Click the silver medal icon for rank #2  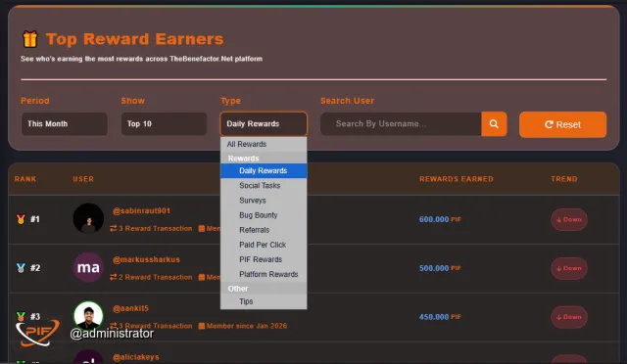[21, 268]
